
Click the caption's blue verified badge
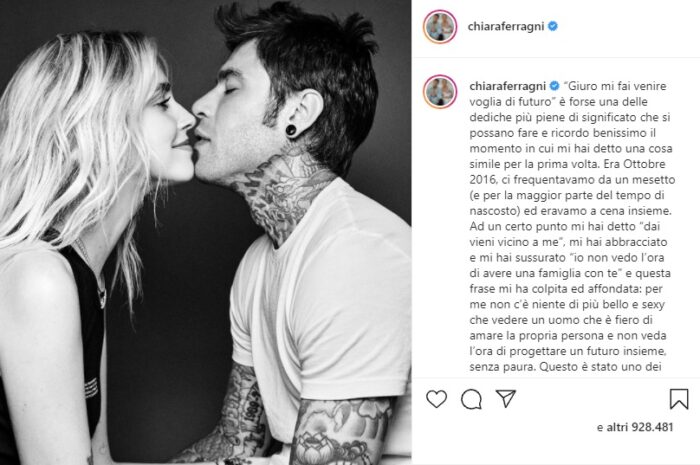coord(554,86)
